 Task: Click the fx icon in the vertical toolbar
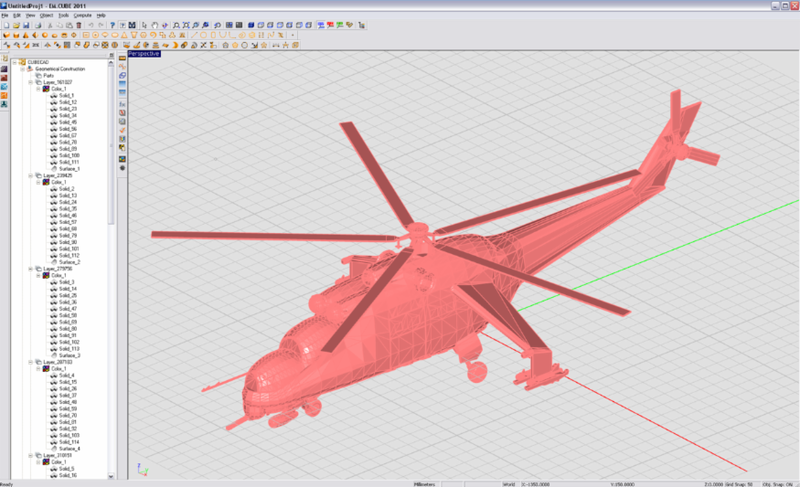(122, 103)
